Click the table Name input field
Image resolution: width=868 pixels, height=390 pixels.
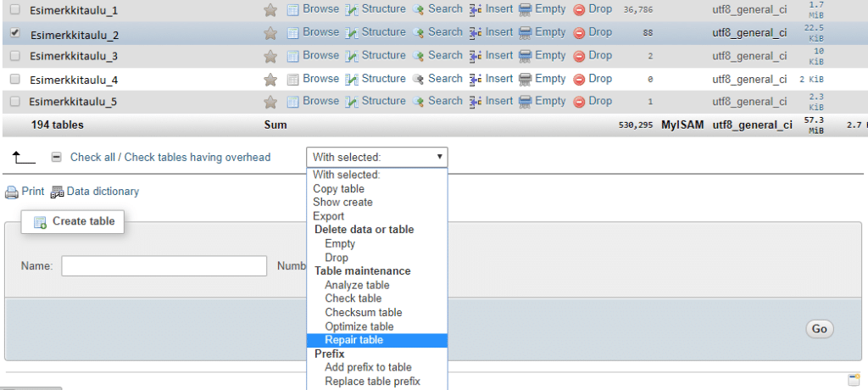click(x=164, y=266)
